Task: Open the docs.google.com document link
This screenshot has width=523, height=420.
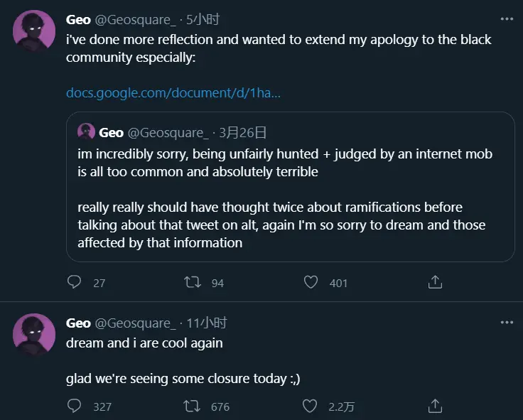Action: [173, 93]
